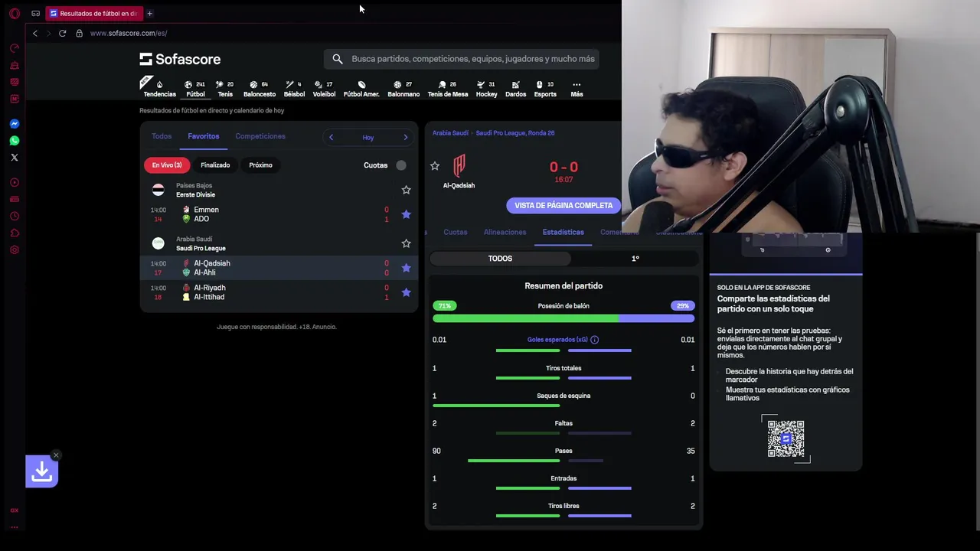Image resolution: width=980 pixels, height=551 pixels.
Task: Unfavorite the Al-Riyadh vs Al-Ittihad star
Action: click(406, 292)
